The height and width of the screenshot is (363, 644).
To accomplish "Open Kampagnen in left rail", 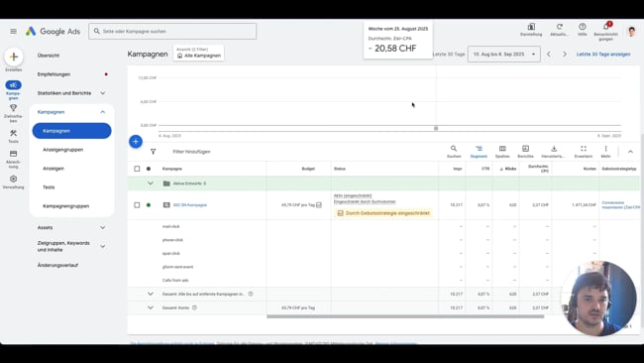I will click(x=14, y=85).
